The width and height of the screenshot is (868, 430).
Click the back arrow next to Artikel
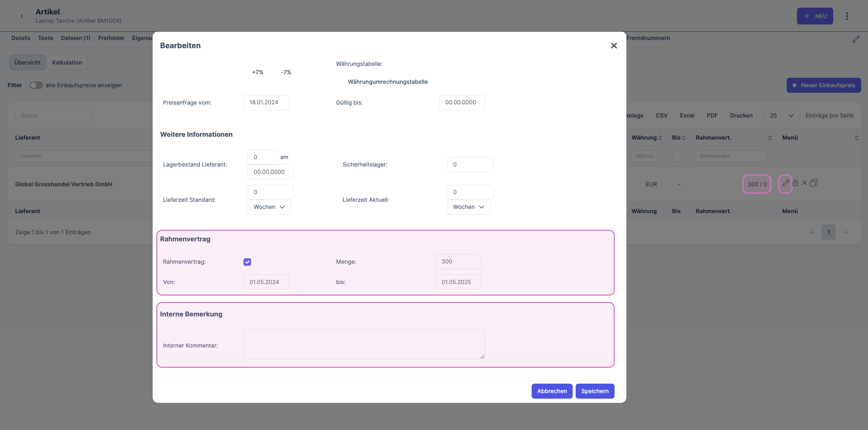22,16
